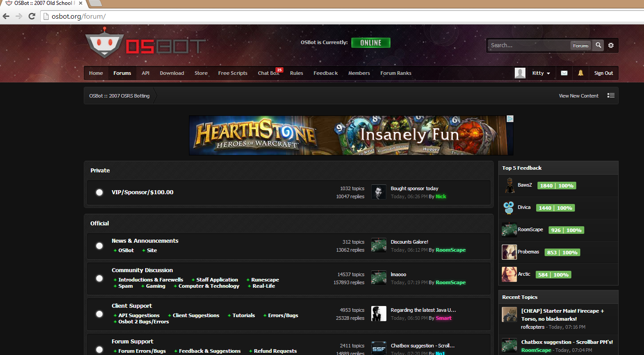644x355 pixels.
Task: Click the OSBot robot logo
Action: click(x=104, y=43)
